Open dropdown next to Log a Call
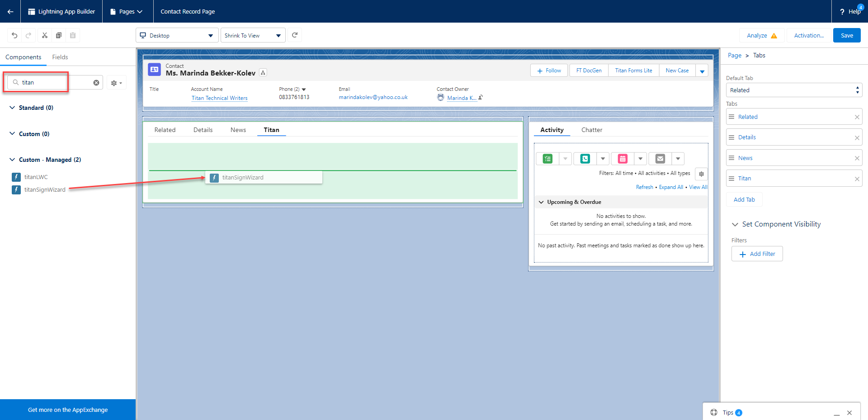The height and width of the screenshot is (420, 868). [603, 159]
